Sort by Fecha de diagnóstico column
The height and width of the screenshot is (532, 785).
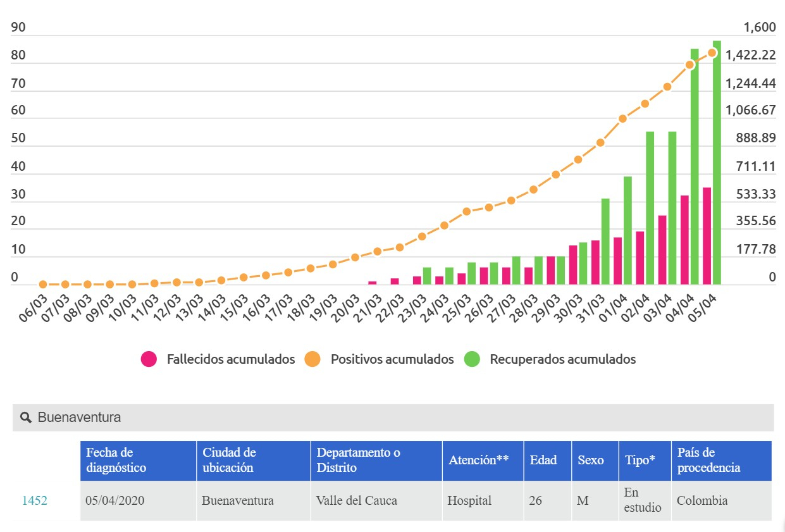[x=138, y=461]
